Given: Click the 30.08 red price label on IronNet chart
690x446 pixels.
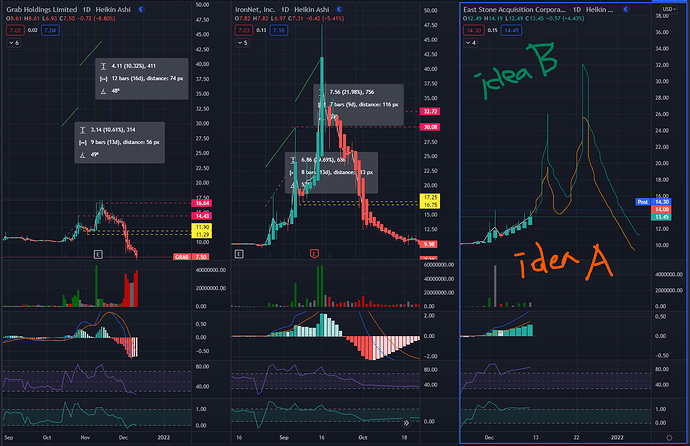Looking at the screenshot, I should coord(430,127).
